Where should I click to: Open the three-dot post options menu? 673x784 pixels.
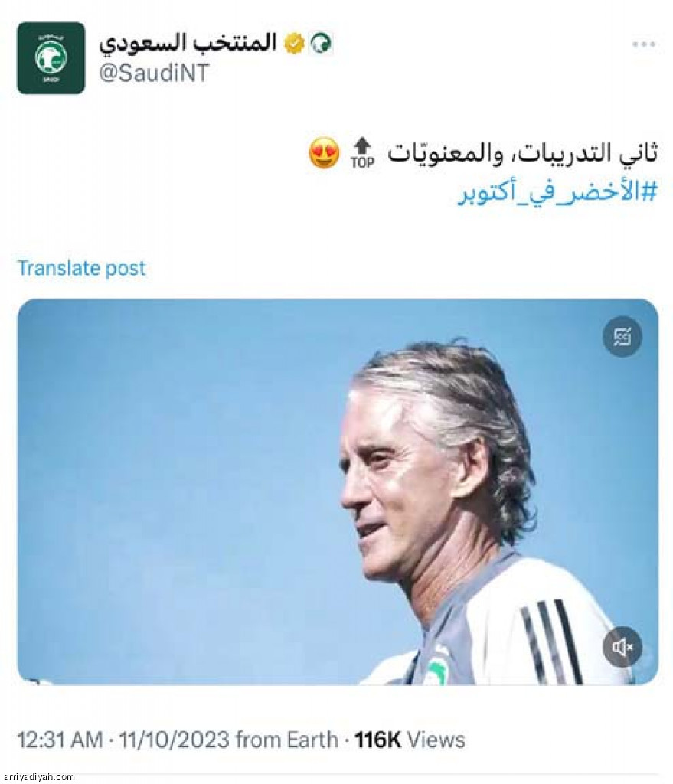point(643,44)
